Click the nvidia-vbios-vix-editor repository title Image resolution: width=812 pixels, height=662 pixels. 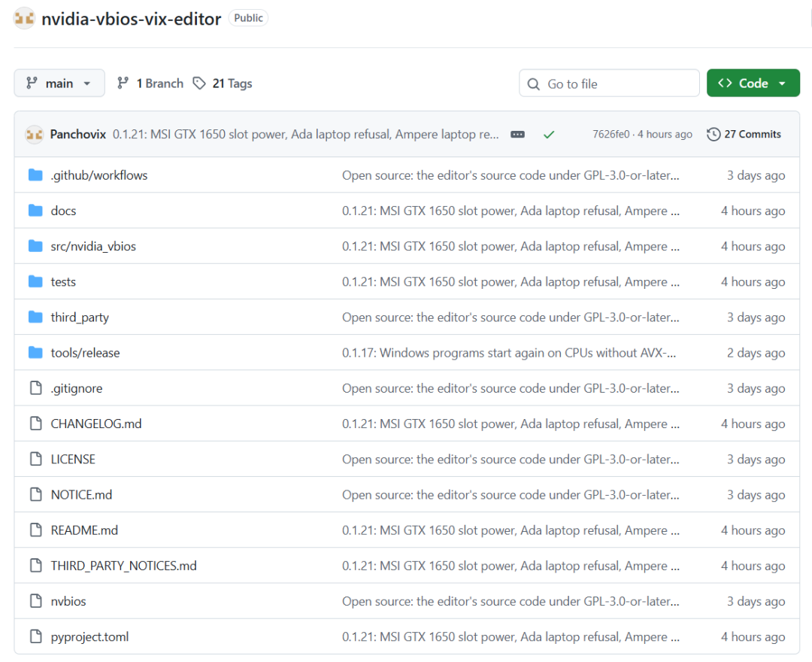click(x=131, y=19)
